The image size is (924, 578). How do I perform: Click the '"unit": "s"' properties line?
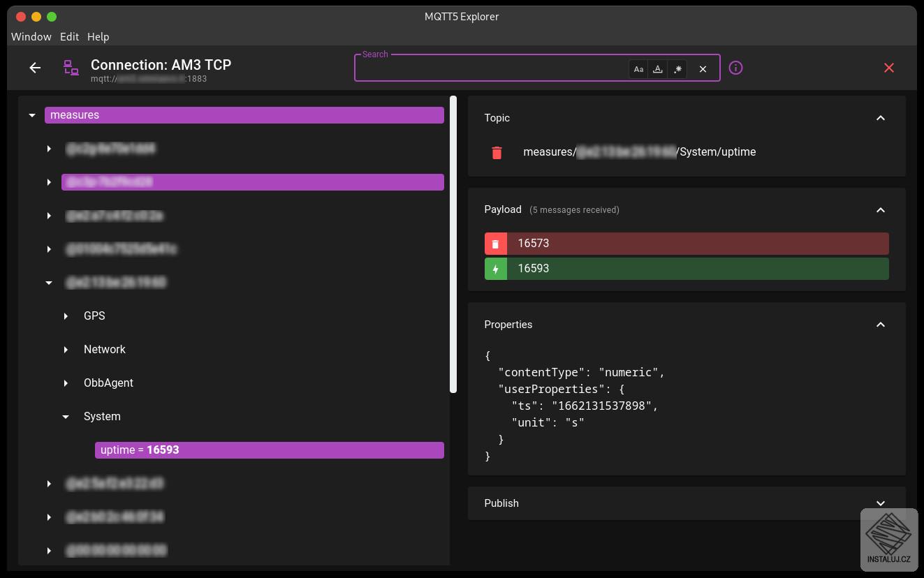(548, 423)
